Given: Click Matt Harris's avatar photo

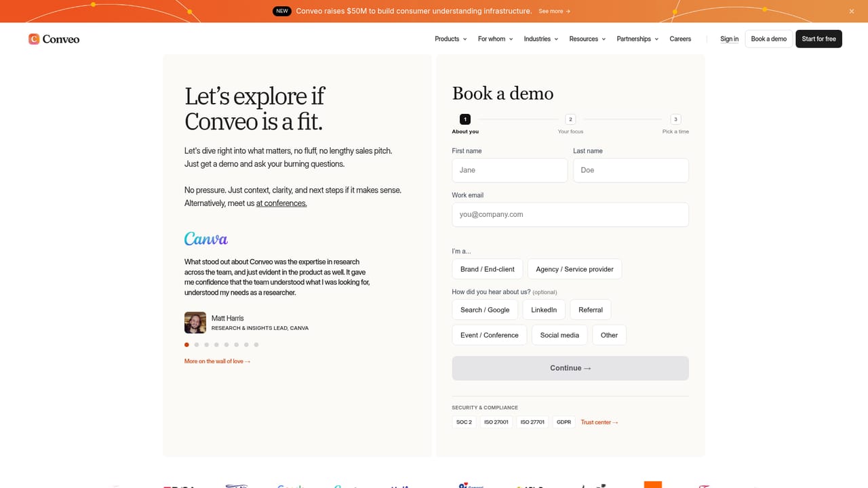Looking at the screenshot, I should click(195, 323).
